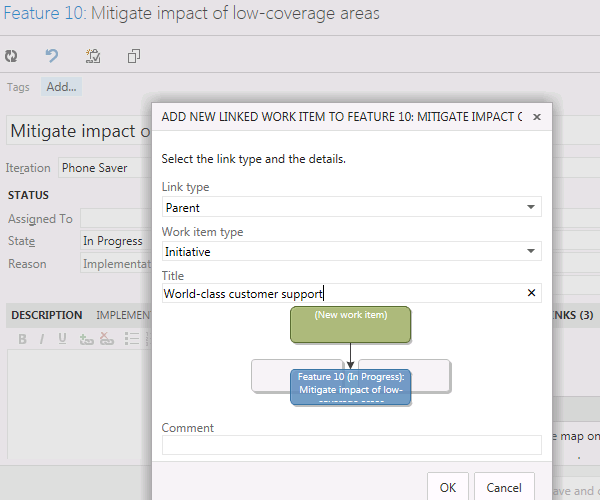The width and height of the screenshot is (600, 500).
Task: Click the work item title field Mitigate impact
Action: pyautogui.click(x=79, y=131)
